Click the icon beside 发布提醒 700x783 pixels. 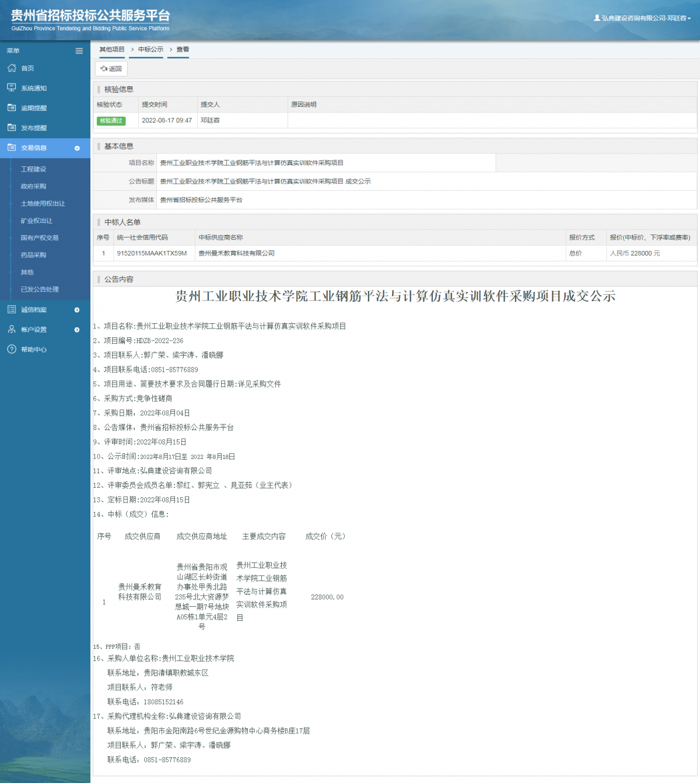12,127
